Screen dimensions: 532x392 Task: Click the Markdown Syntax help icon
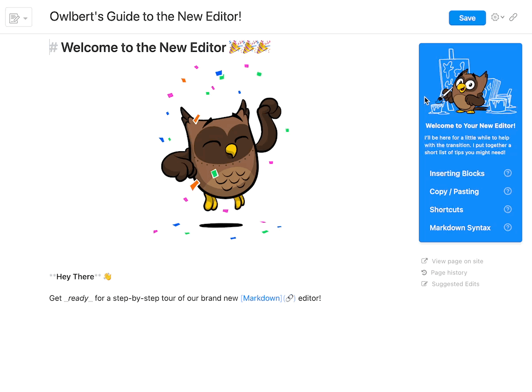click(x=508, y=227)
